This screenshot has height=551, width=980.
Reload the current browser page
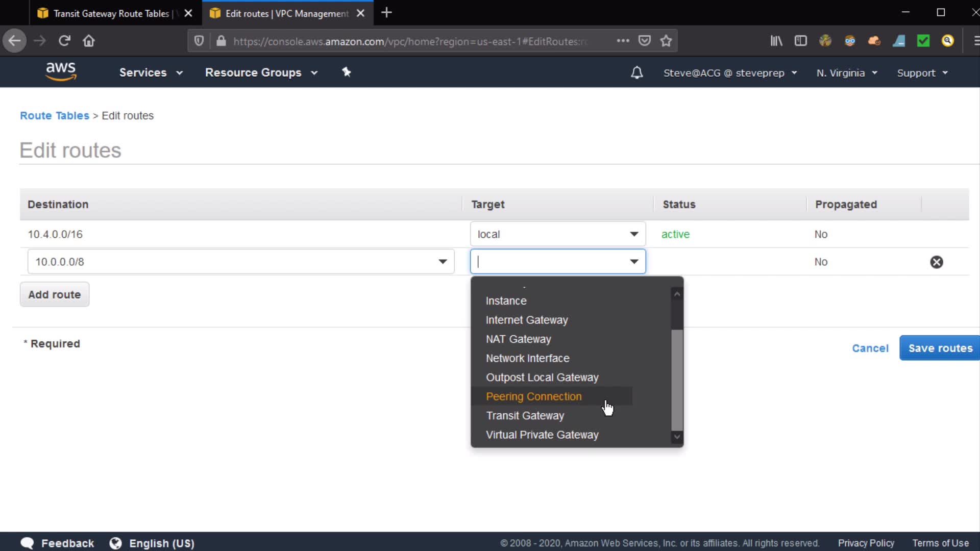pyautogui.click(x=64, y=41)
